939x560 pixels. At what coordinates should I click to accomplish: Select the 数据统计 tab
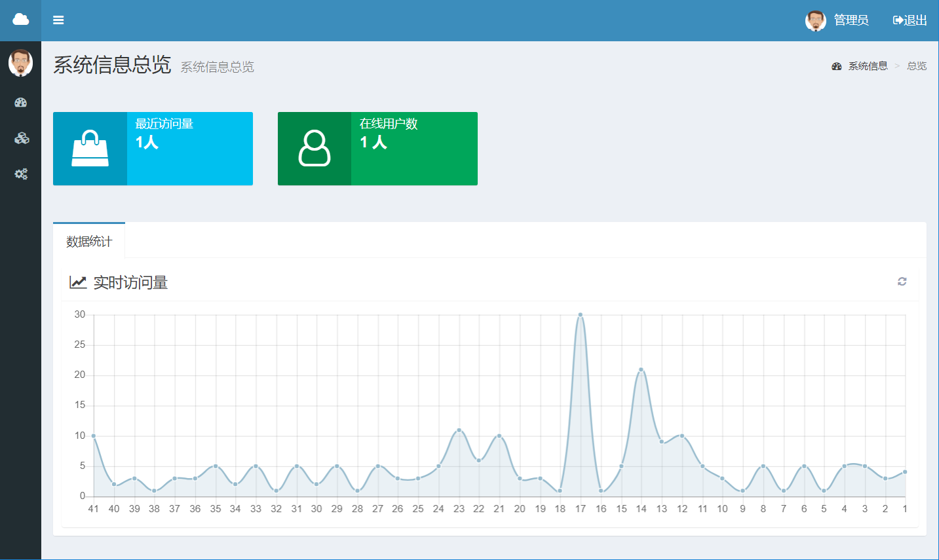click(89, 241)
